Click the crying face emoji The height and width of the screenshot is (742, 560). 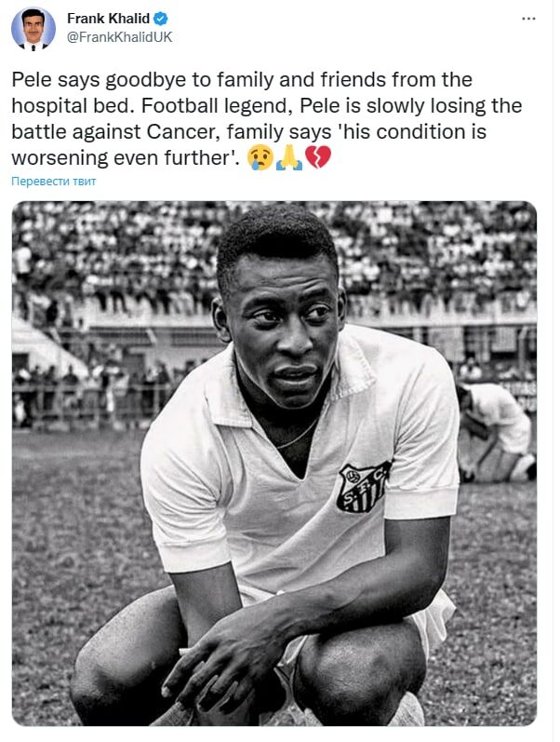(260, 157)
